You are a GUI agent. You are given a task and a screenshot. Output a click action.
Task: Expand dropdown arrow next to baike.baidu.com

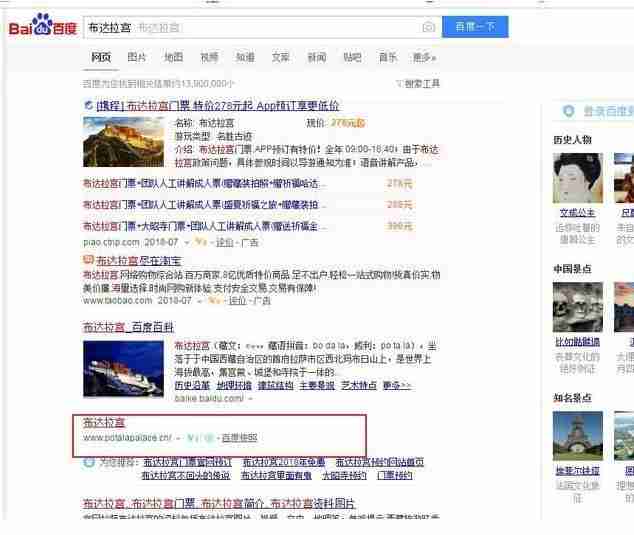250,399
